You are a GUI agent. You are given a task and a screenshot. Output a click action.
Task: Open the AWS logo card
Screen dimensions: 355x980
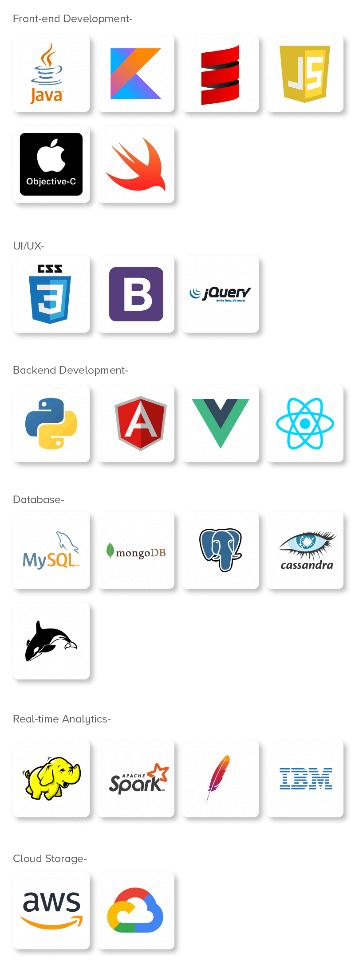(x=51, y=911)
